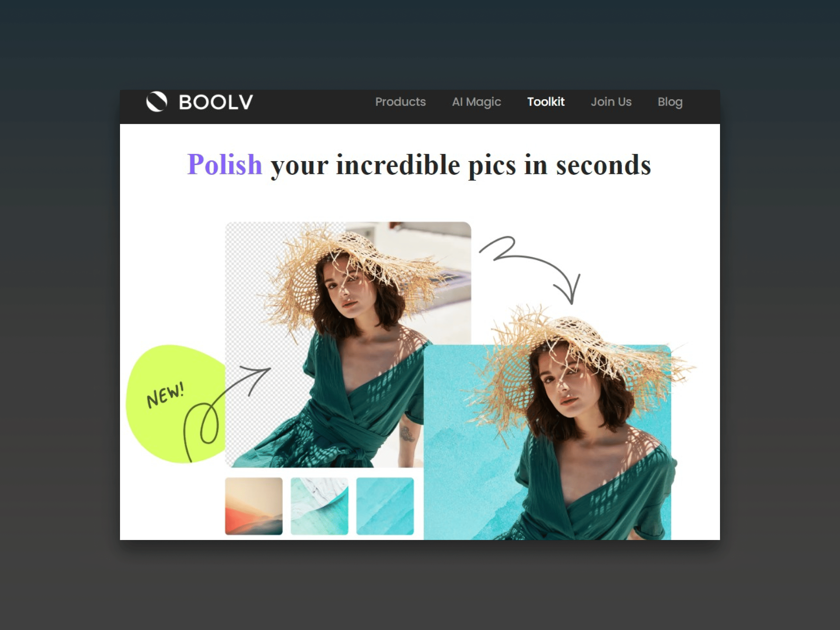Click the headline text 'incredible pics in seconds'
Image resolution: width=840 pixels, height=630 pixels.
493,165
